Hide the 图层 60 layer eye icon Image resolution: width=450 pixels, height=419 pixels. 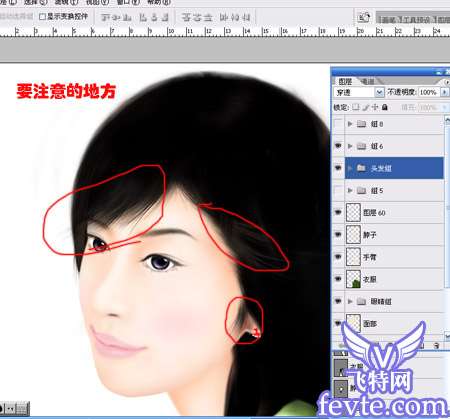click(338, 212)
